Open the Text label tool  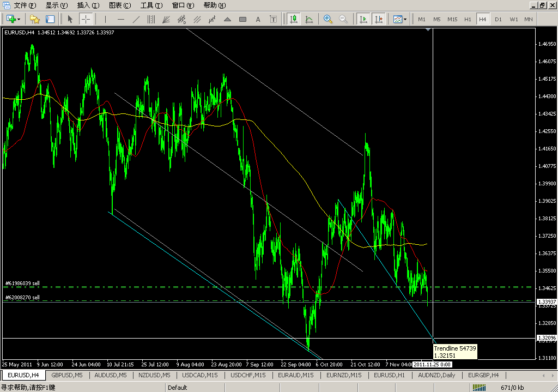pos(274,19)
